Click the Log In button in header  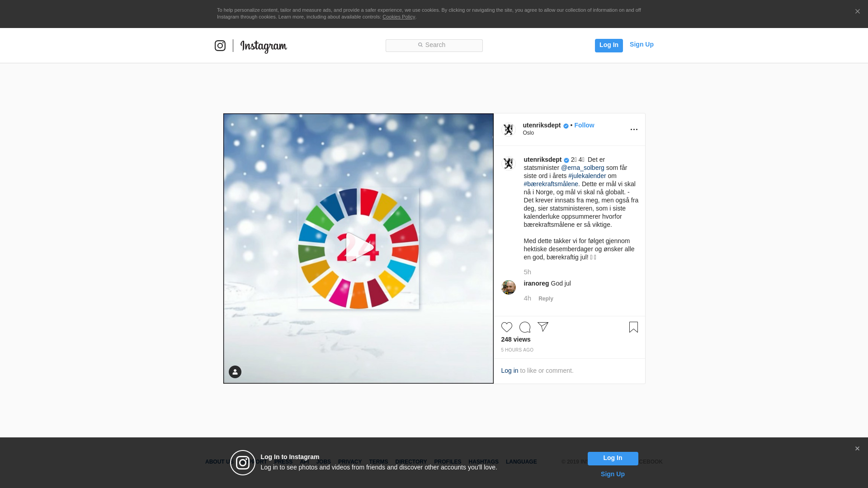[609, 45]
